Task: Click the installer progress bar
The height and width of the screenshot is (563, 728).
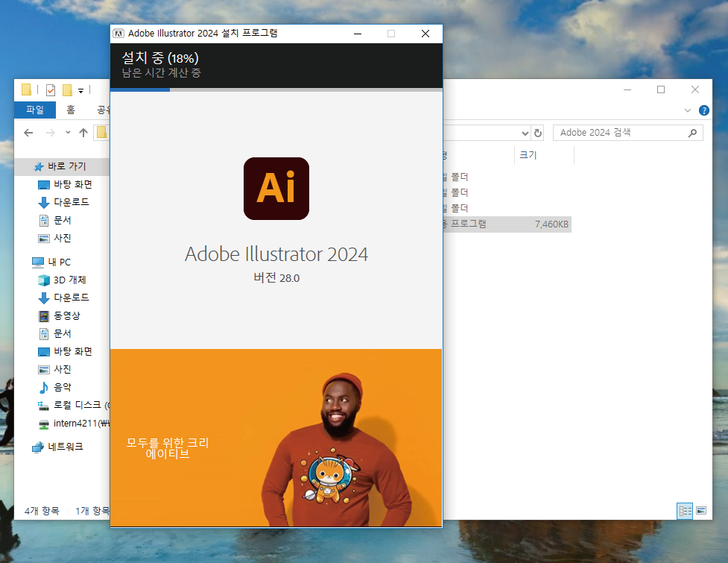Action: pos(276,89)
